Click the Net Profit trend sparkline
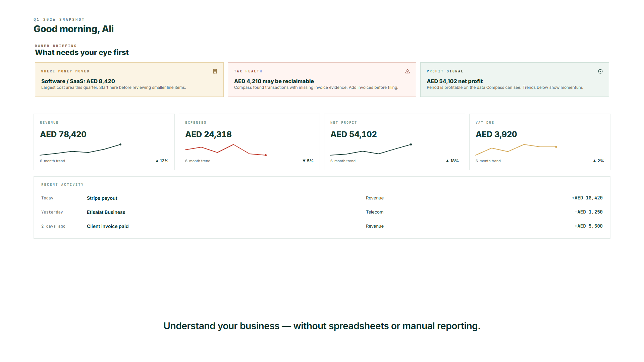 (x=371, y=150)
